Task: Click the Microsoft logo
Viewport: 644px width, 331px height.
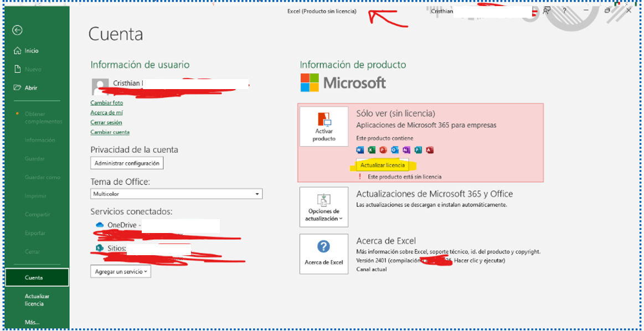Action: click(x=343, y=83)
